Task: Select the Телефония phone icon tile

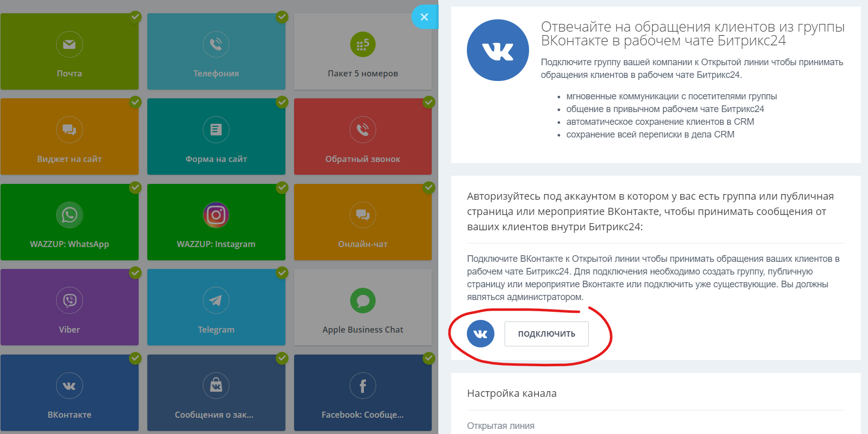Action: pos(216,44)
